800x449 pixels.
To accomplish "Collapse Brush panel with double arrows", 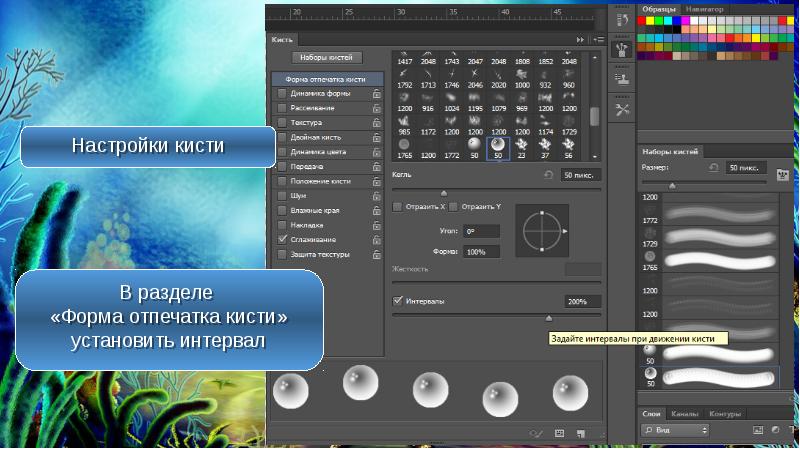I will pos(581,40).
